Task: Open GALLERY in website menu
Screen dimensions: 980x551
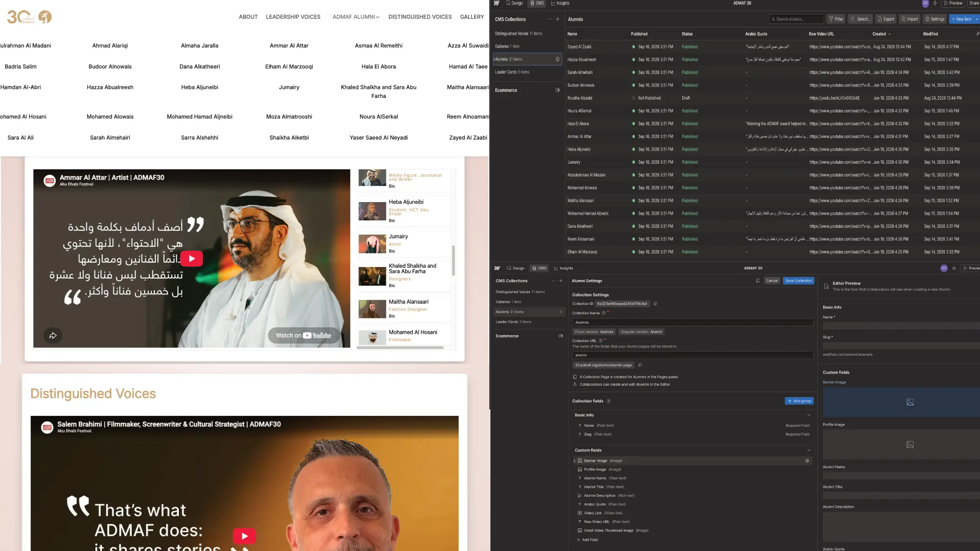Action: [x=472, y=17]
